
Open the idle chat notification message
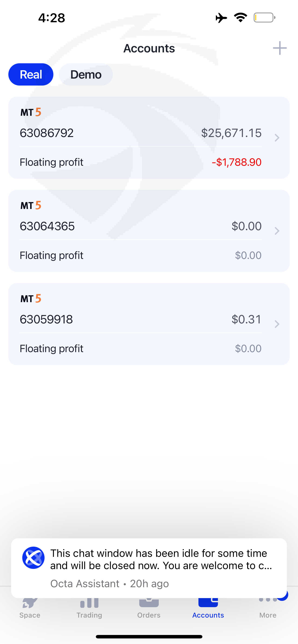pos(160,560)
